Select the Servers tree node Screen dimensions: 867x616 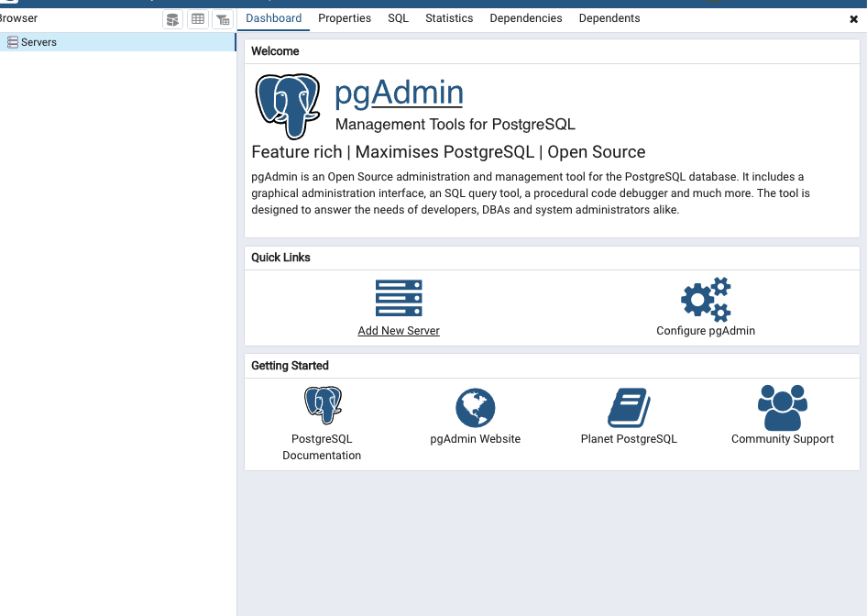[x=118, y=42]
